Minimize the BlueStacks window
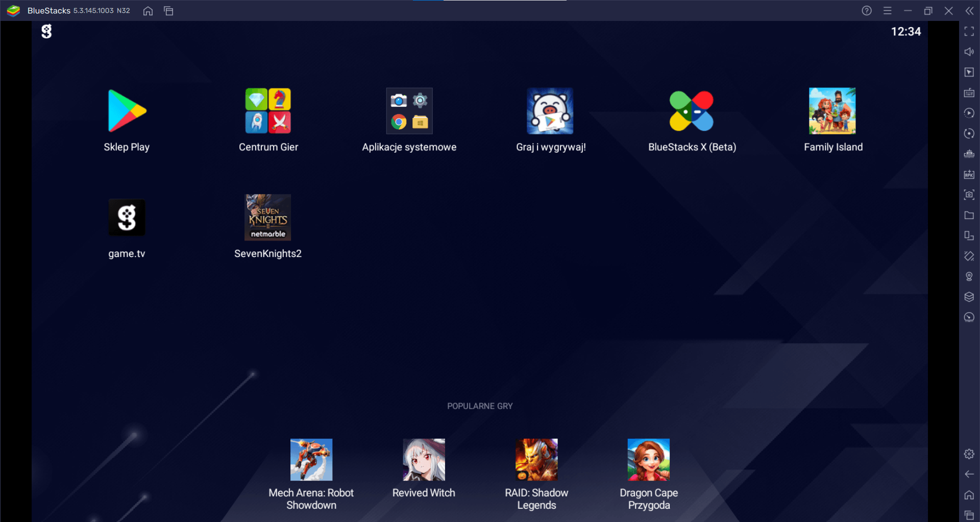The width and height of the screenshot is (980, 522). pyautogui.click(x=908, y=11)
